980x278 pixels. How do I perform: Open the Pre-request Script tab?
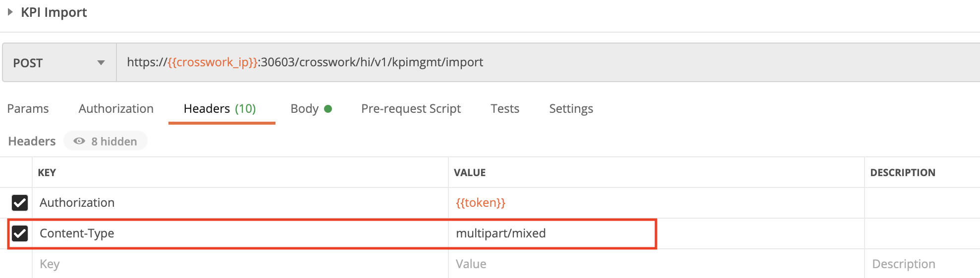[x=411, y=108]
